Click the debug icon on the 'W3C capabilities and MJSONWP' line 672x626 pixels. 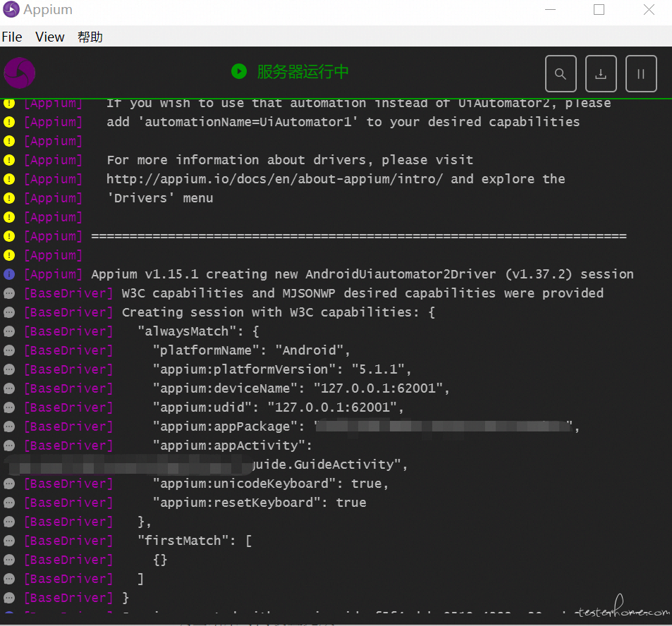tap(9, 293)
